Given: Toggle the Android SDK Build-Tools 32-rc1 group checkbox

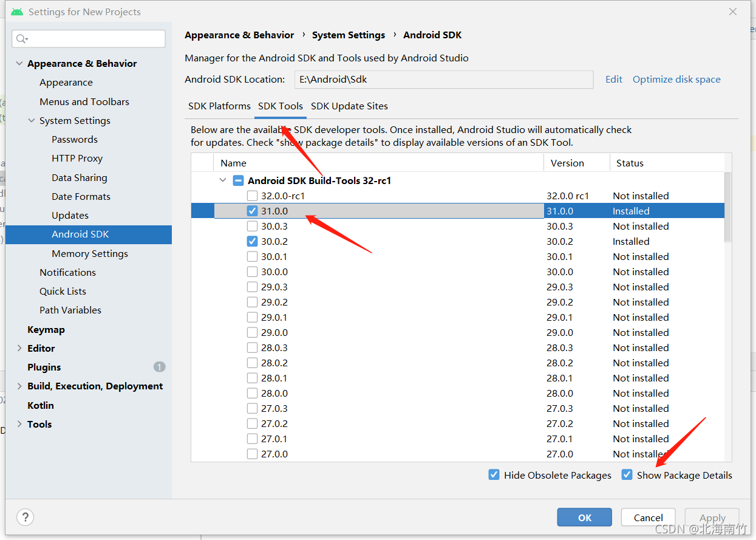Looking at the screenshot, I should (239, 180).
